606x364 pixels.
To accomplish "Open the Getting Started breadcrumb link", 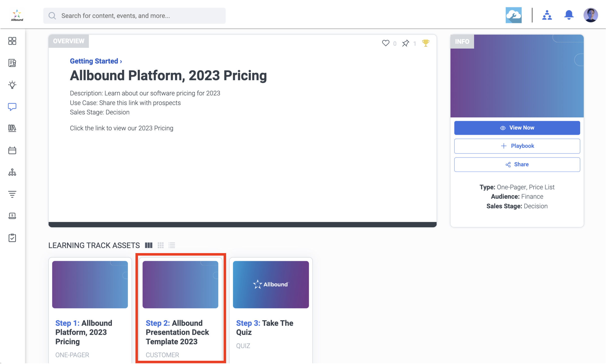I will coord(96,61).
